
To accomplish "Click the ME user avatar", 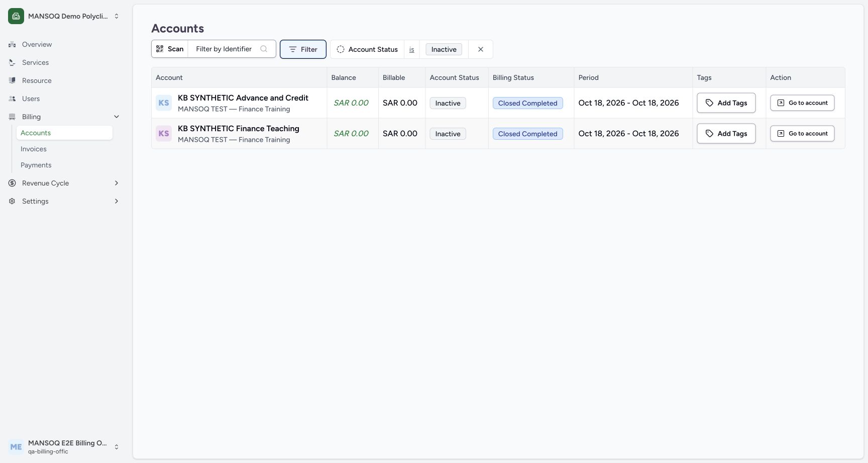I will click(x=16, y=447).
